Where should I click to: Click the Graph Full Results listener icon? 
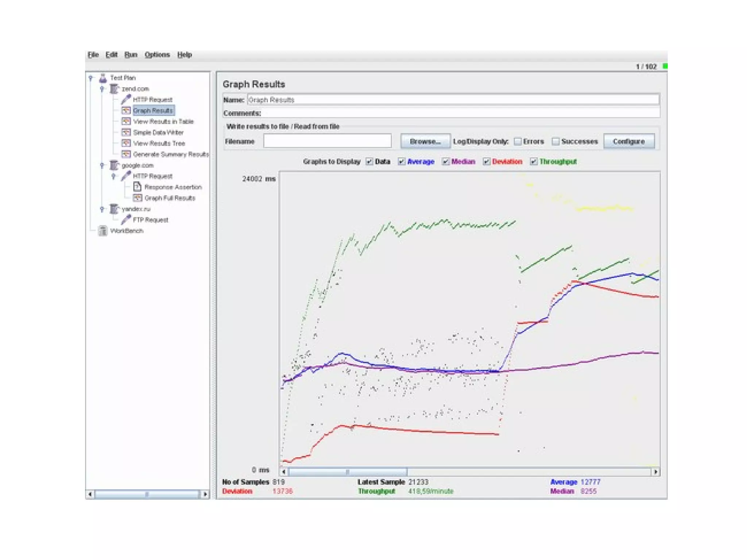pyautogui.click(x=137, y=198)
